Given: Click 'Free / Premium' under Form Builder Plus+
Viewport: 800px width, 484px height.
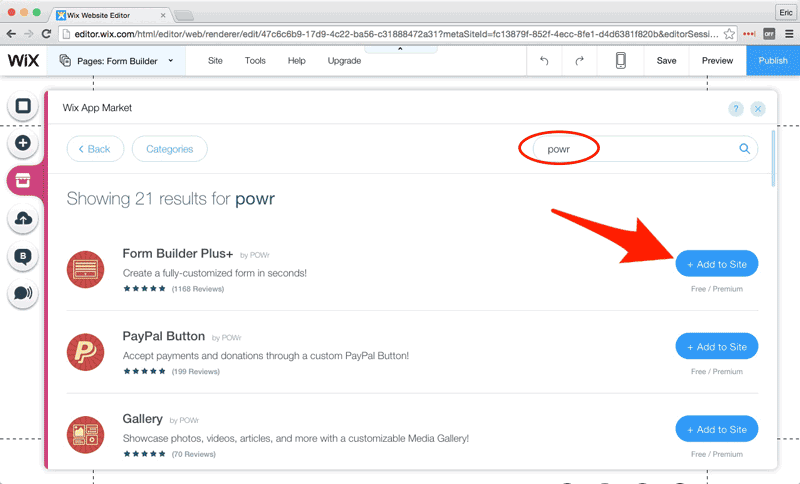Looking at the screenshot, I should pyautogui.click(x=717, y=289).
